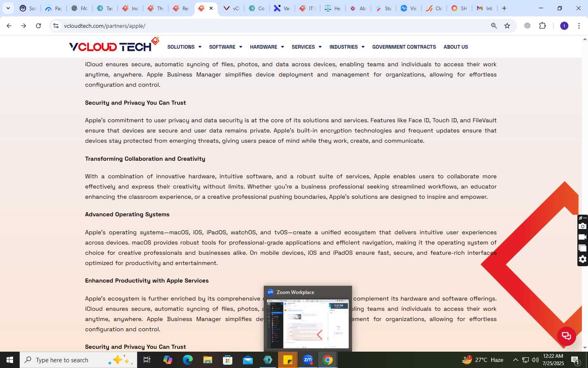Switch to the FAQ browser tab
The image size is (588, 368).
80,8
